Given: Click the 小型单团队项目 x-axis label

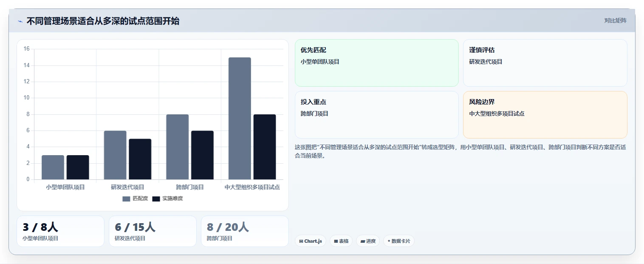Looking at the screenshot, I should (x=65, y=187).
